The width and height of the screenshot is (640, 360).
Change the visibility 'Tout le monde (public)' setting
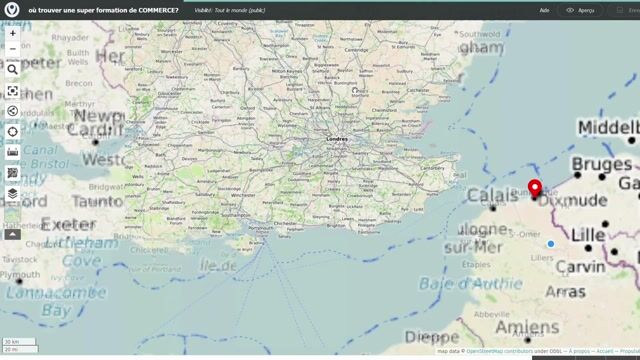click(x=230, y=10)
